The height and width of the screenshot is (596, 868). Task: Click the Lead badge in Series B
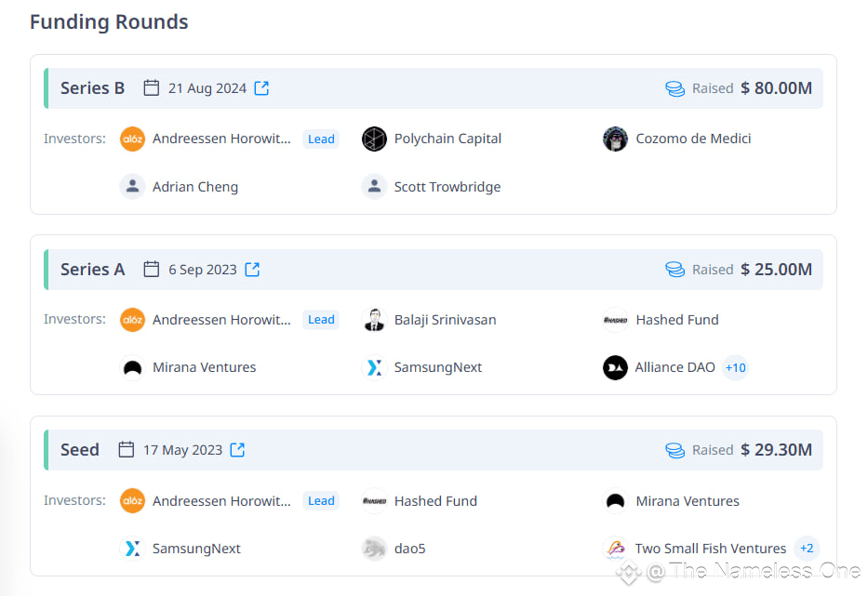tap(321, 139)
